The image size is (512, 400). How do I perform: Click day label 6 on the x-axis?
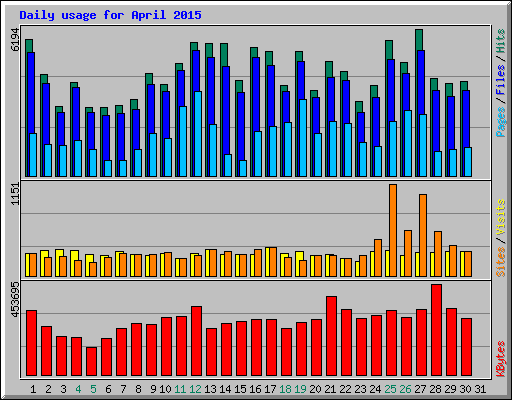tap(108, 389)
